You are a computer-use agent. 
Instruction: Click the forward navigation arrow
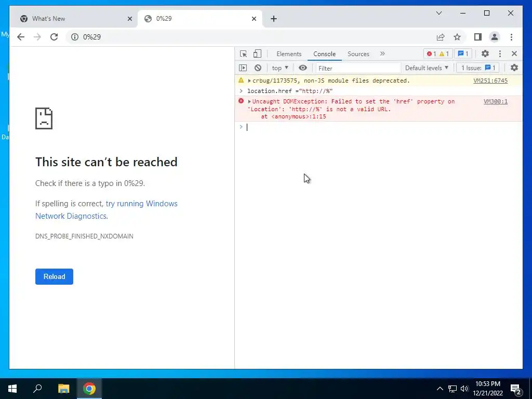point(37,37)
